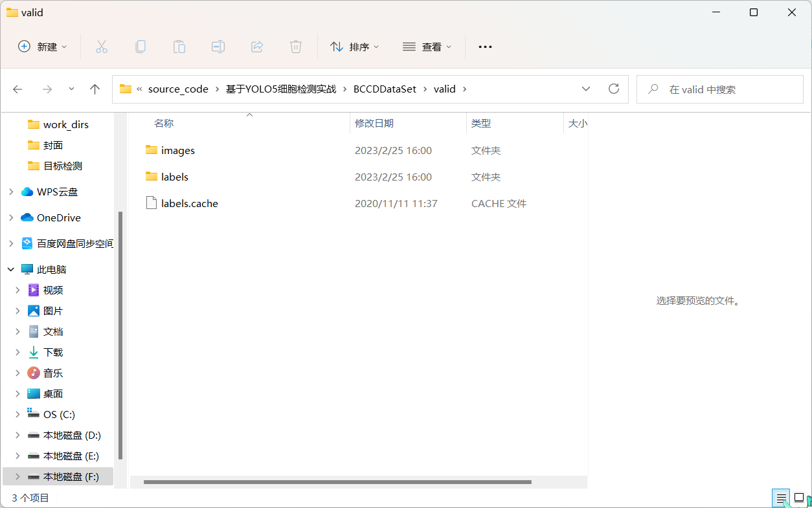Screen dimensions: 812x508
Task: Click the Copy icon in toolbar
Action: pyautogui.click(x=140, y=47)
